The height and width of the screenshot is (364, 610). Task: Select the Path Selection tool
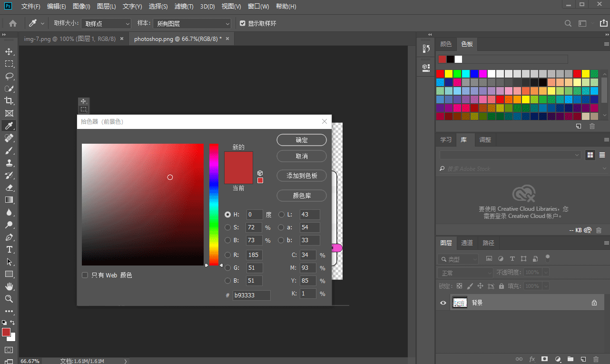pos(9,262)
